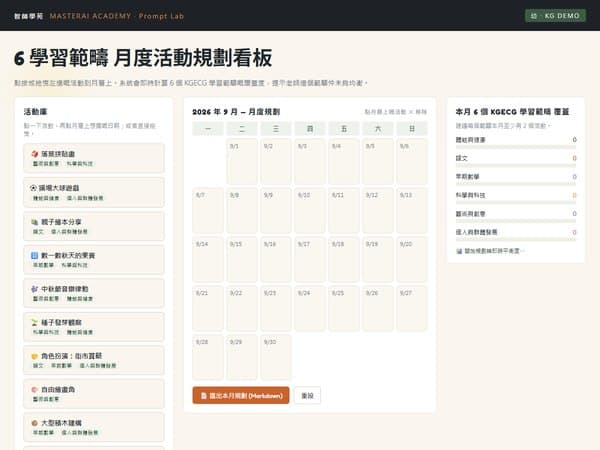Click the 9/30 calendar day cell

click(276, 357)
